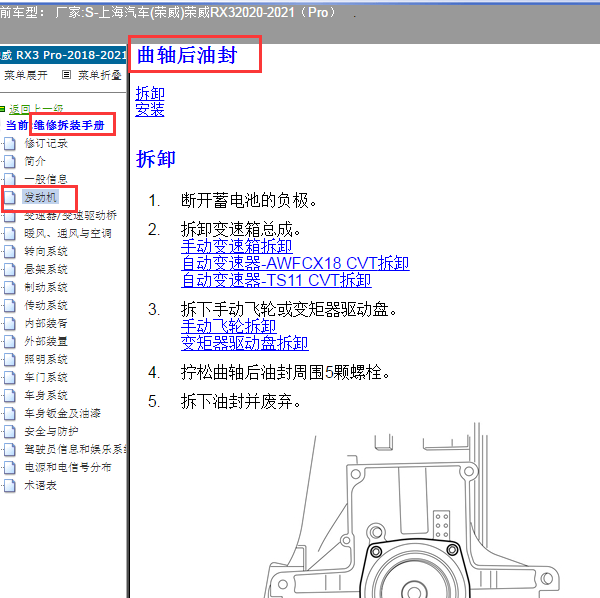Click the 制动系统 page icon
Image resolution: width=600 pixels, height=598 pixels.
click(10, 288)
